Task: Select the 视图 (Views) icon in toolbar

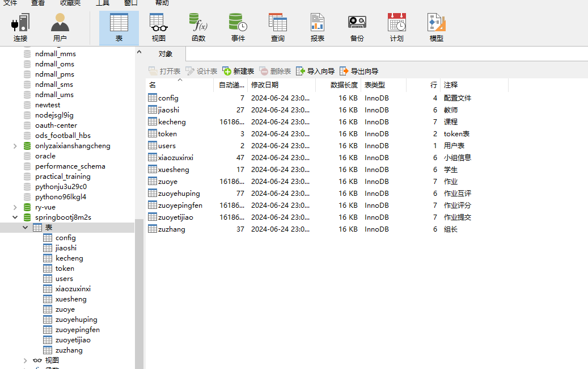Action: tap(158, 27)
